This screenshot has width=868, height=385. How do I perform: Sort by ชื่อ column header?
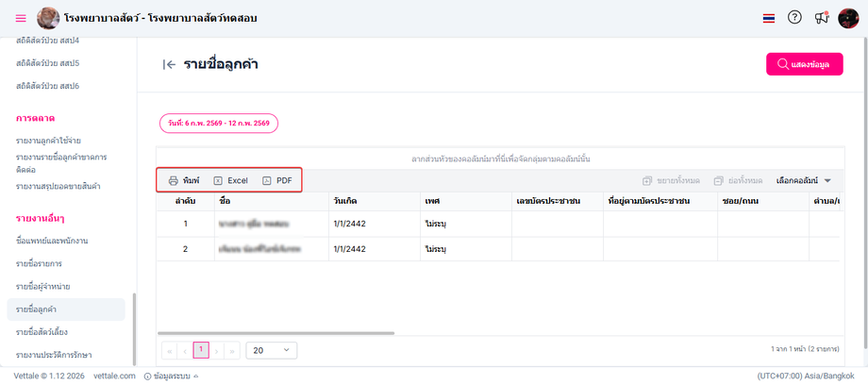[272, 201]
